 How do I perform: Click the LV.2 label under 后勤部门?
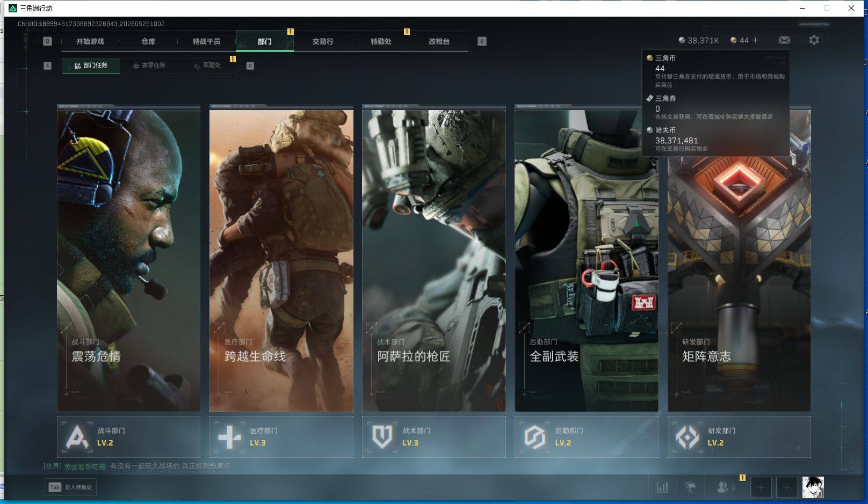[x=563, y=443]
